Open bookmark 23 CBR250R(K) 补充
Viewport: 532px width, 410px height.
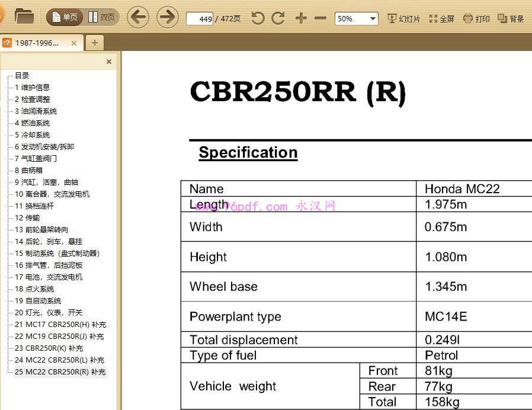click(49, 348)
